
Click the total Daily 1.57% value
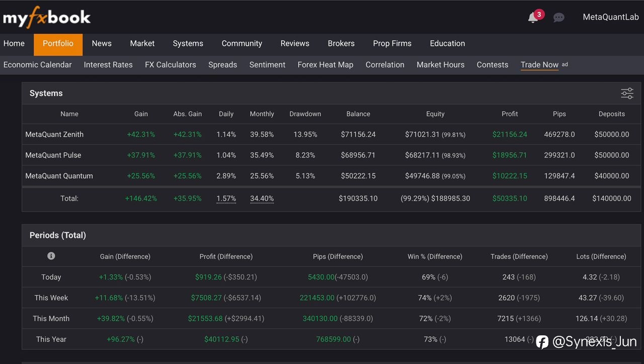[226, 199]
